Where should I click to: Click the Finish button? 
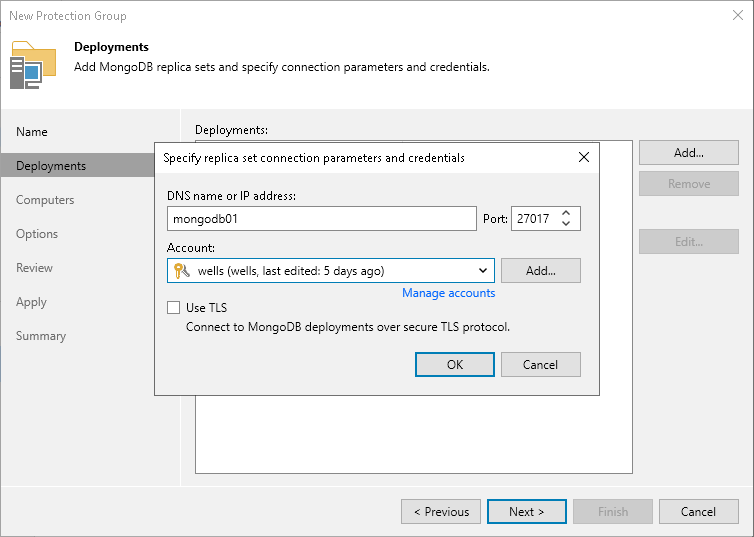pos(613,512)
